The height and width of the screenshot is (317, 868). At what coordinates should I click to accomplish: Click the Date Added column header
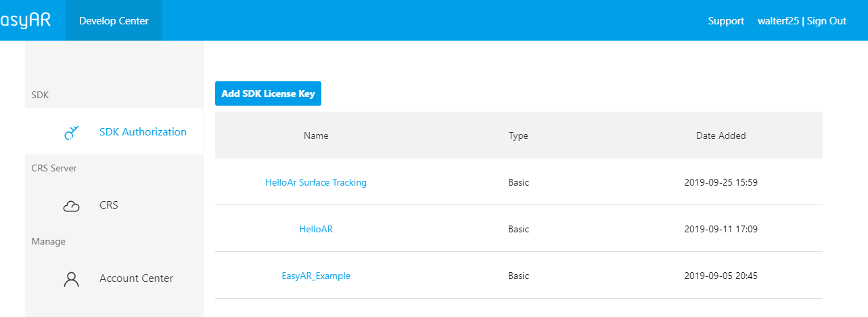click(x=721, y=135)
